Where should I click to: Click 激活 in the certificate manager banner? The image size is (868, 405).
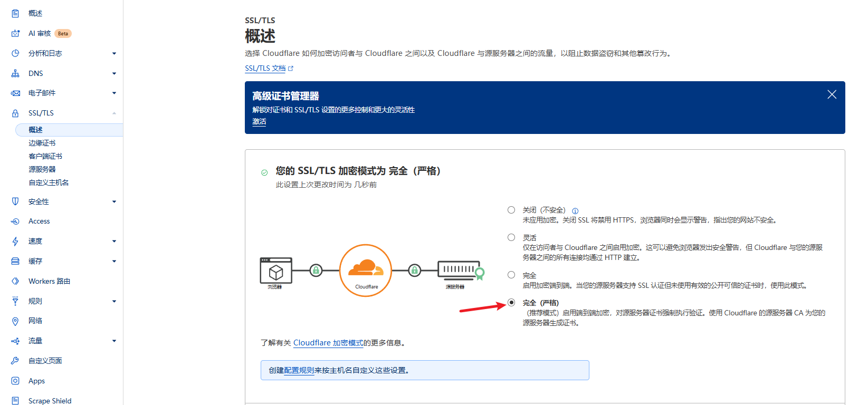coord(259,122)
